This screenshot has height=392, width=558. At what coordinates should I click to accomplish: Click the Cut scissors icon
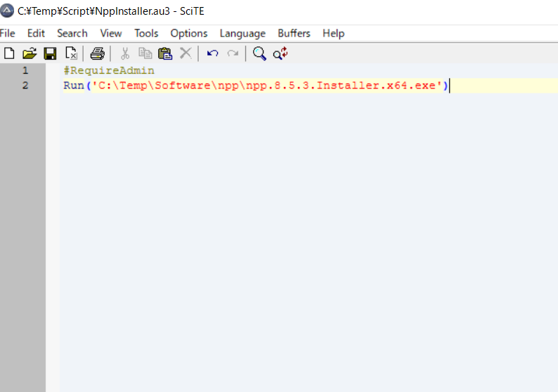(125, 53)
